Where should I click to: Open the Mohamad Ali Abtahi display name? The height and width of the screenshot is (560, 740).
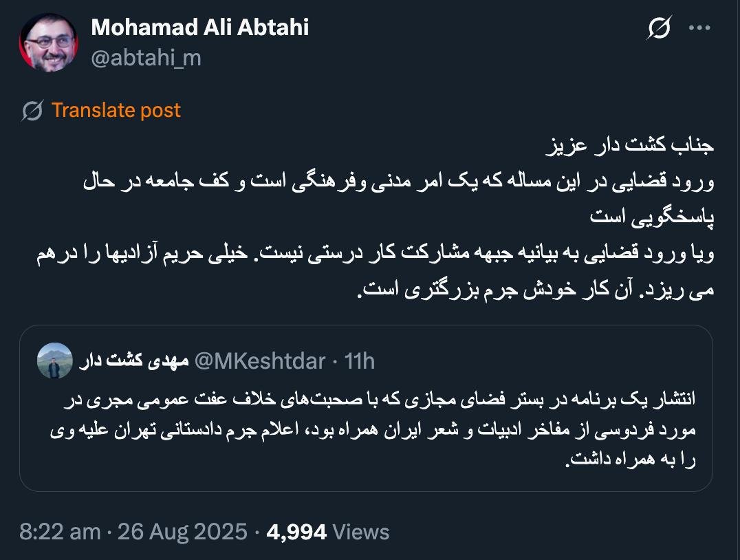(x=199, y=28)
